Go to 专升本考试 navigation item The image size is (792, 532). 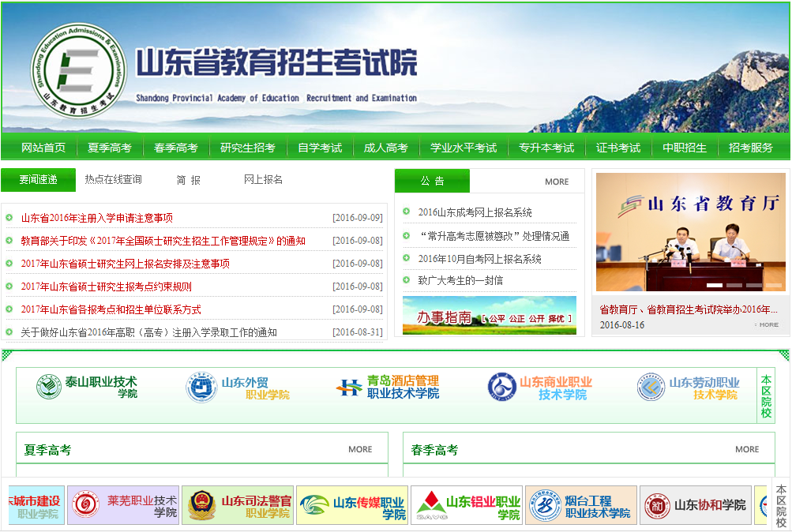(546, 148)
